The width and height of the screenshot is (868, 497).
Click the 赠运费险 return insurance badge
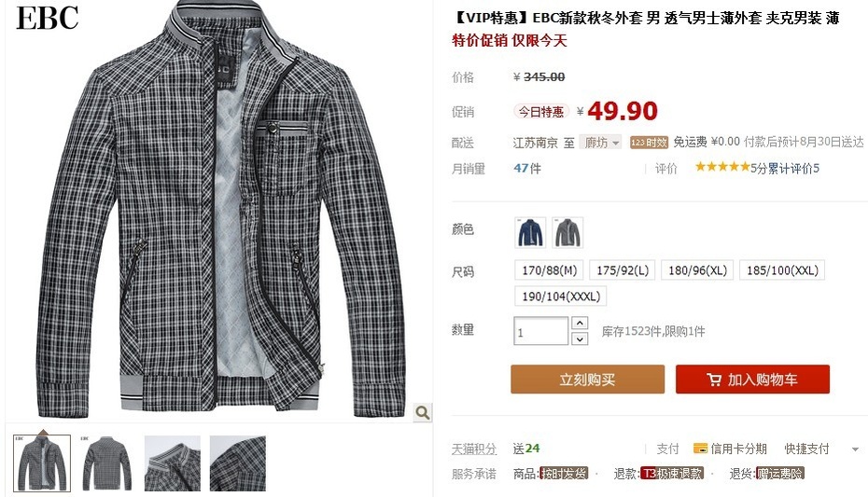pyautogui.click(x=780, y=474)
